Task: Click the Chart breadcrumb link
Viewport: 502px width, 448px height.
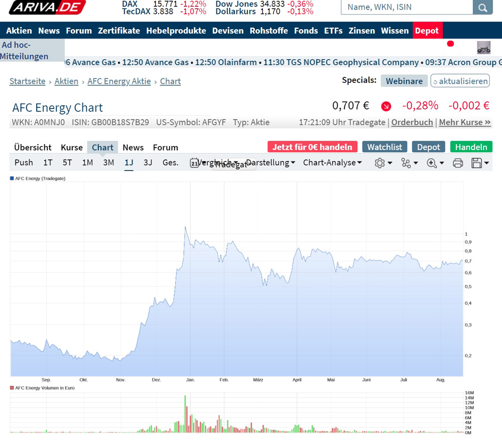Action: pyautogui.click(x=170, y=81)
